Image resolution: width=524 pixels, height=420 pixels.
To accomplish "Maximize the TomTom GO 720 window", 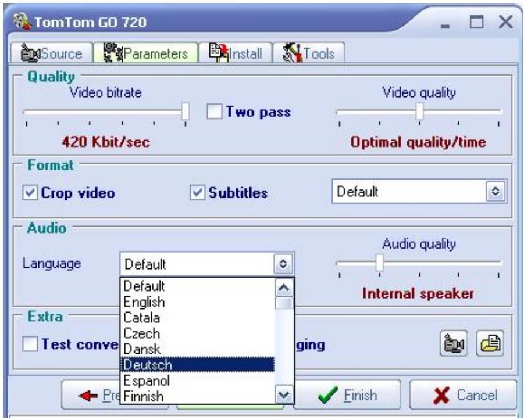I will coord(476,23).
